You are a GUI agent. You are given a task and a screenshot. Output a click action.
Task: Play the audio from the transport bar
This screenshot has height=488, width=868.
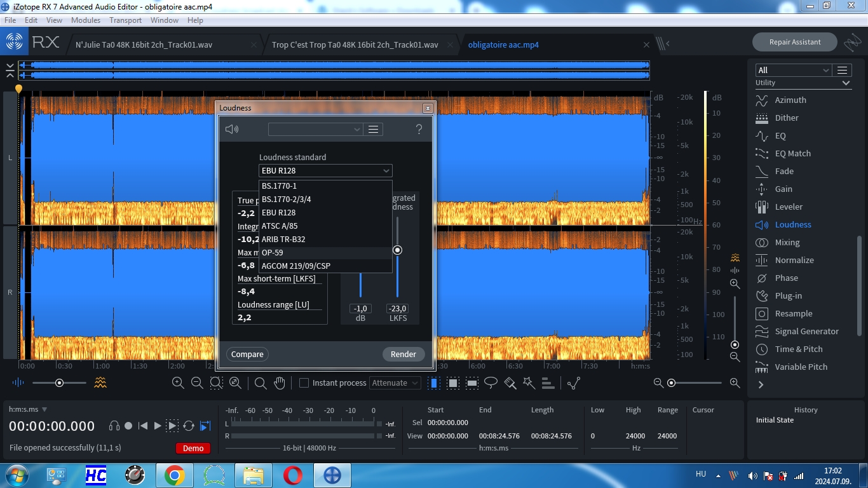pyautogui.click(x=158, y=426)
